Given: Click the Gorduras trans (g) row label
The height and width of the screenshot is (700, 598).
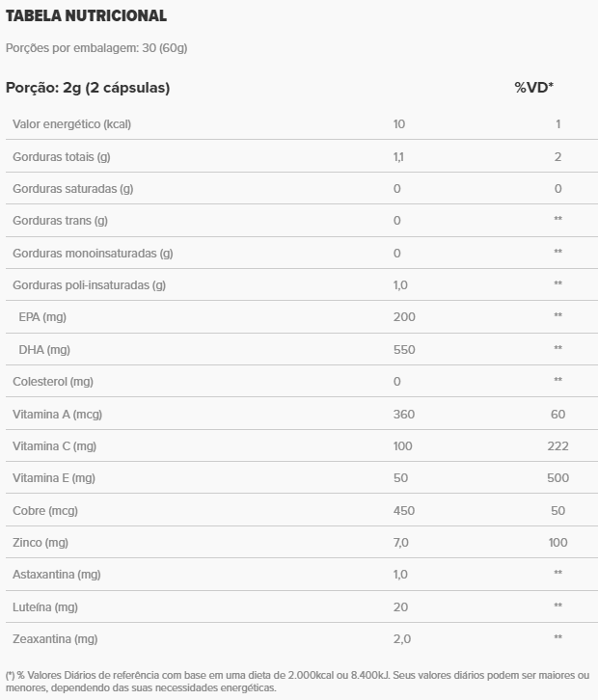Looking at the screenshot, I should point(60,221).
